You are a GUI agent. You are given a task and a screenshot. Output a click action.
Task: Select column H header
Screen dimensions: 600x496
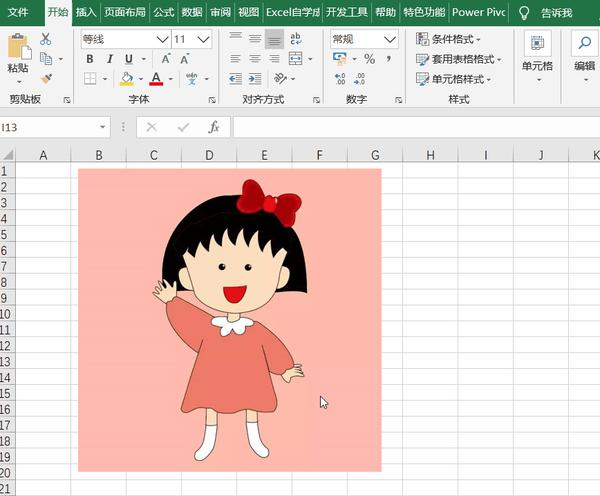pyautogui.click(x=430, y=155)
